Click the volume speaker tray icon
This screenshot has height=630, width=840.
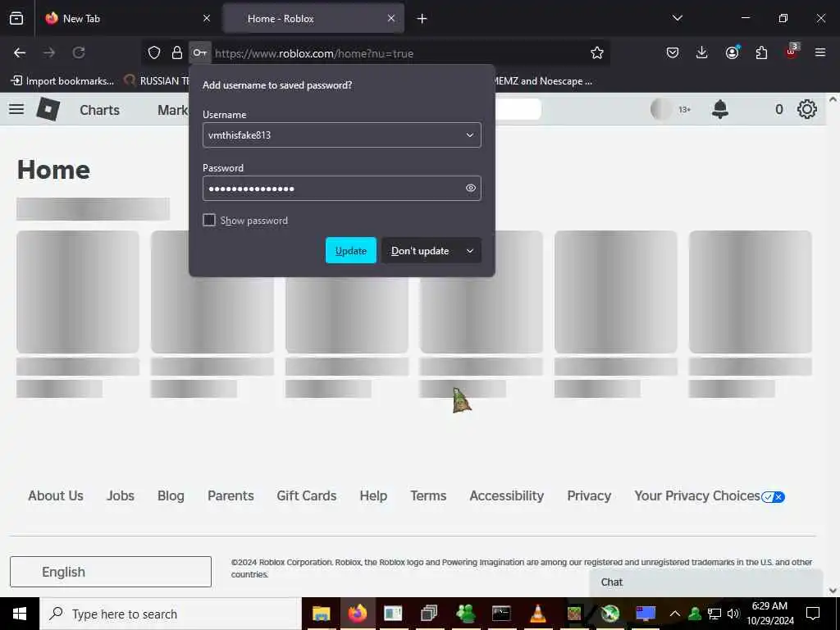(x=733, y=614)
